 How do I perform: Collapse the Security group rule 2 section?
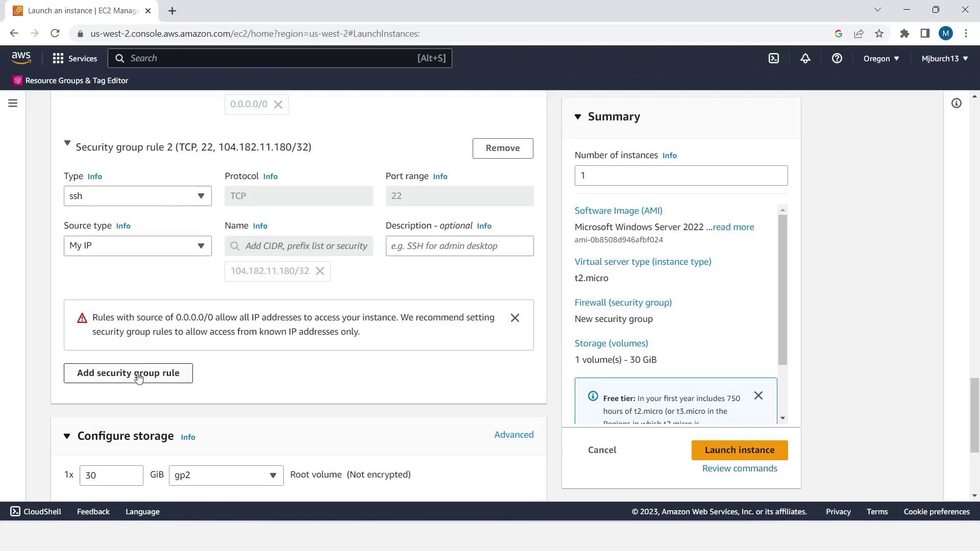tap(67, 143)
